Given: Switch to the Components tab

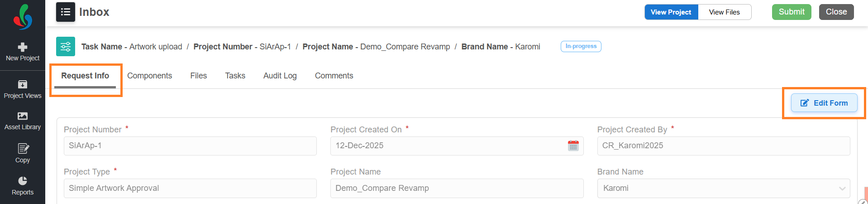Looking at the screenshot, I should 149,76.
